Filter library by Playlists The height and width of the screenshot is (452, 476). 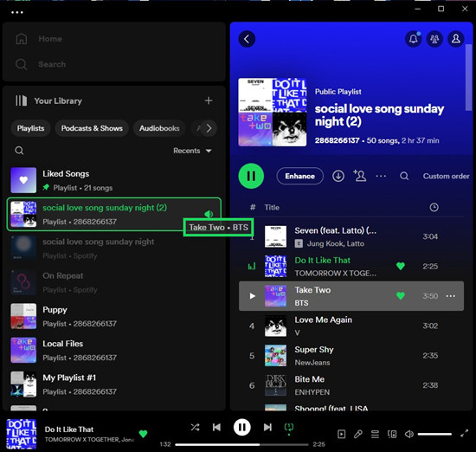[30, 128]
